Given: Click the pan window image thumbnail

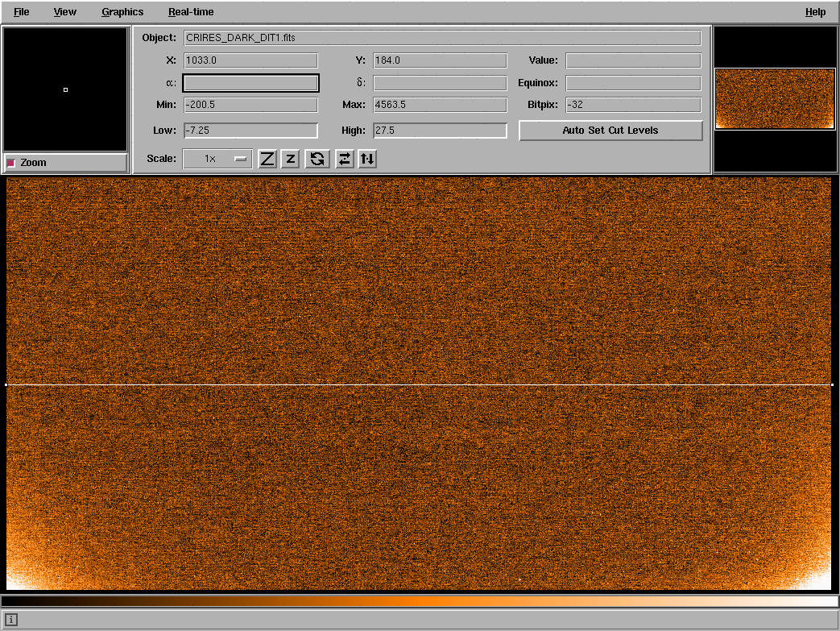Looking at the screenshot, I should pos(775,98).
